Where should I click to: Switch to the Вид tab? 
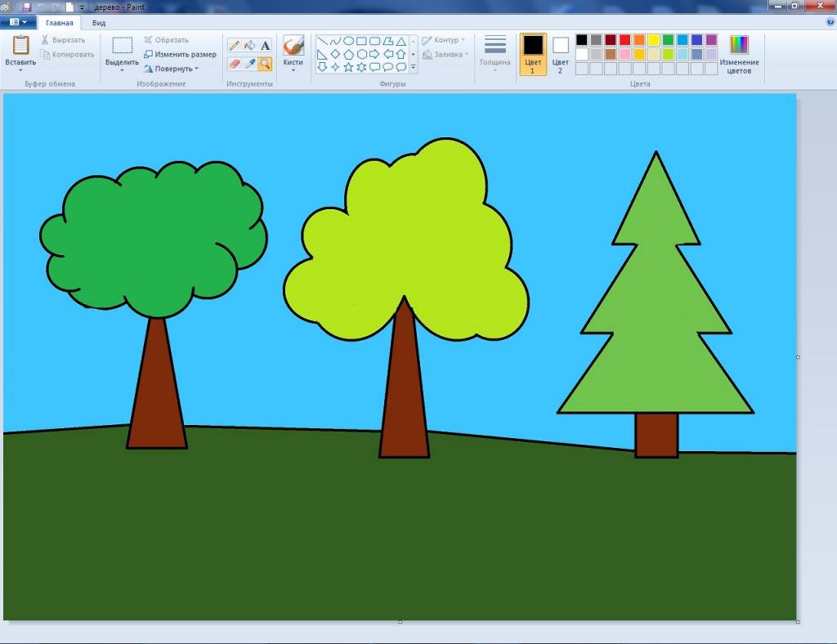point(98,23)
